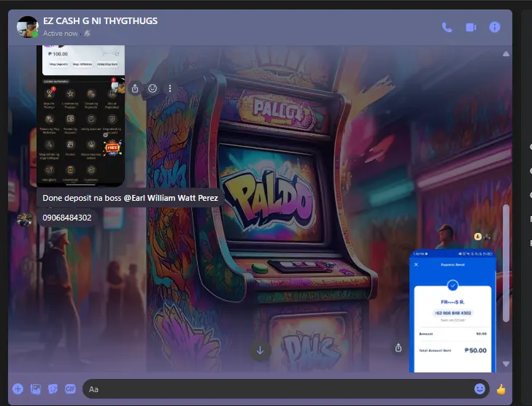Share the casino app screenshot message
The image size is (532, 406).
pyautogui.click(x=135, y=88)
